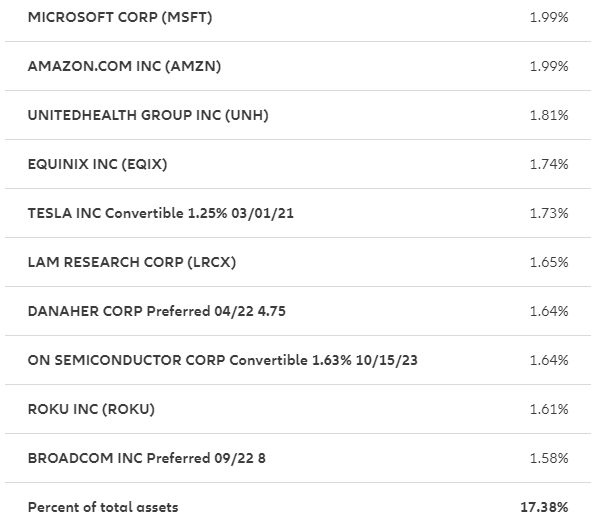The height and width of the screenshot is (518, 595).
Task: Click the EQUINIX INC (EQIX) entry
Action: point(98,164)
